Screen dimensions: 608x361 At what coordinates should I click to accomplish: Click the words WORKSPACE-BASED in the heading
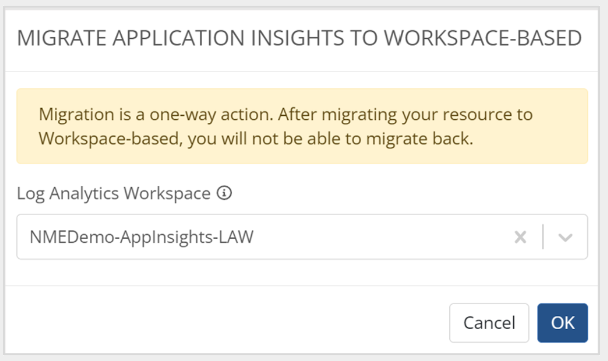(x=482, y=38)
